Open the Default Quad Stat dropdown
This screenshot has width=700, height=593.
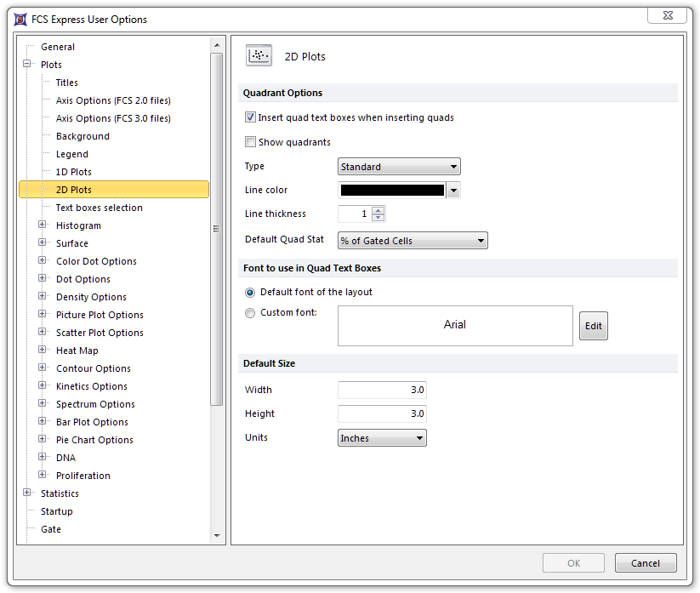413,241
